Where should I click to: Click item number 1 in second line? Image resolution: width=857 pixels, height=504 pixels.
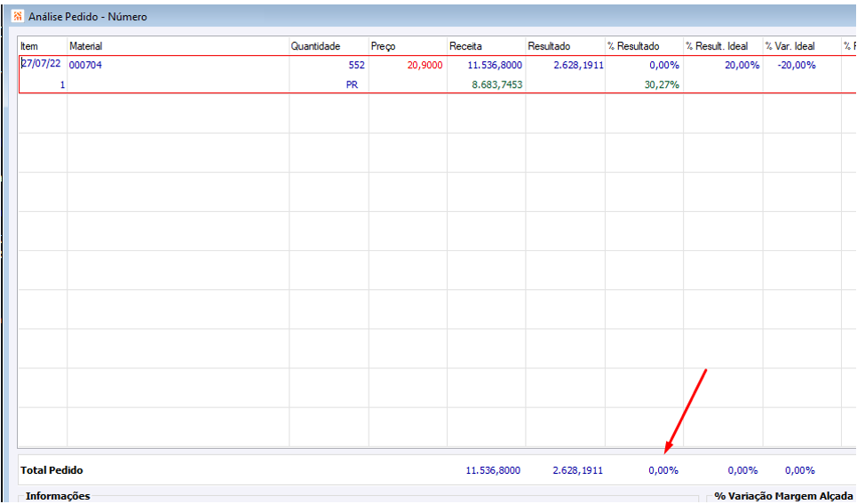pos(62,84)
